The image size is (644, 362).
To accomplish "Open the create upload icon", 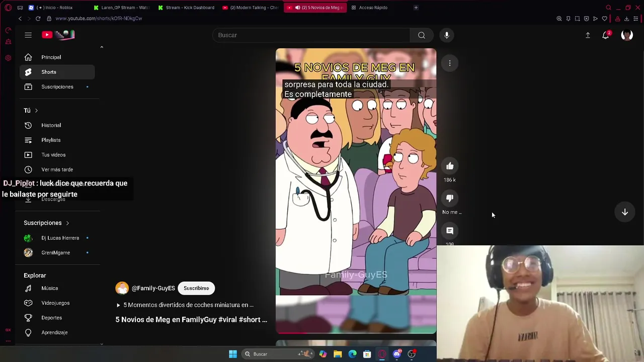I will click(588, 35).
